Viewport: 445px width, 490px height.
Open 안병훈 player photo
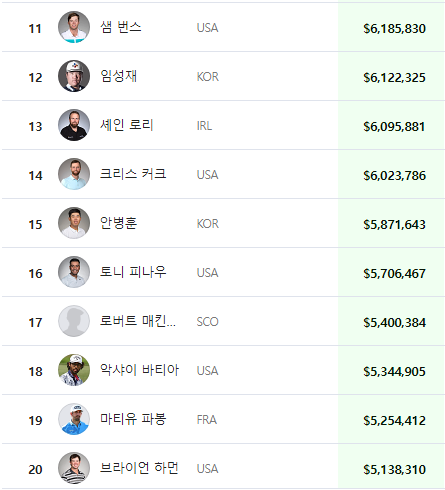point(74,223)
